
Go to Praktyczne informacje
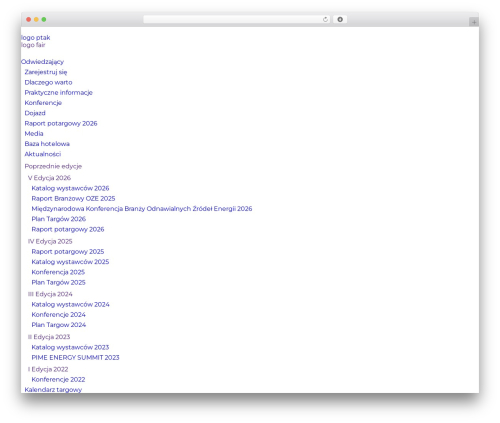tap(59, 93)
